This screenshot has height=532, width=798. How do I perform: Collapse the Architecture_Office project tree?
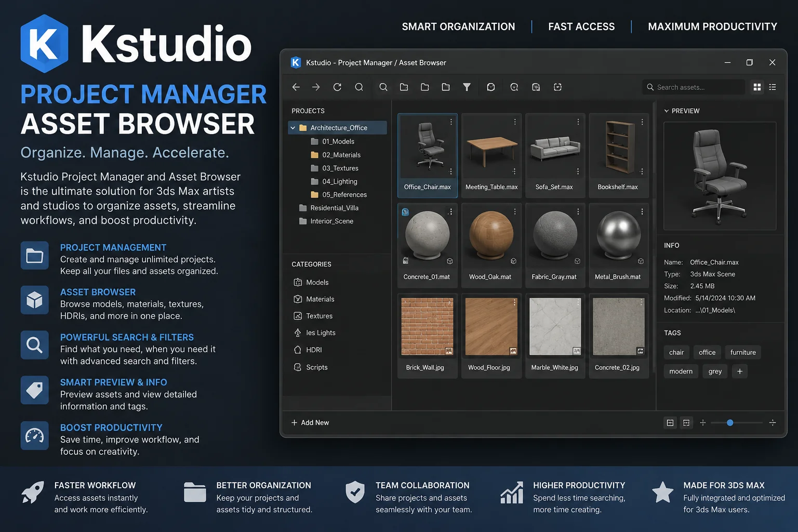tap(293, 128)
